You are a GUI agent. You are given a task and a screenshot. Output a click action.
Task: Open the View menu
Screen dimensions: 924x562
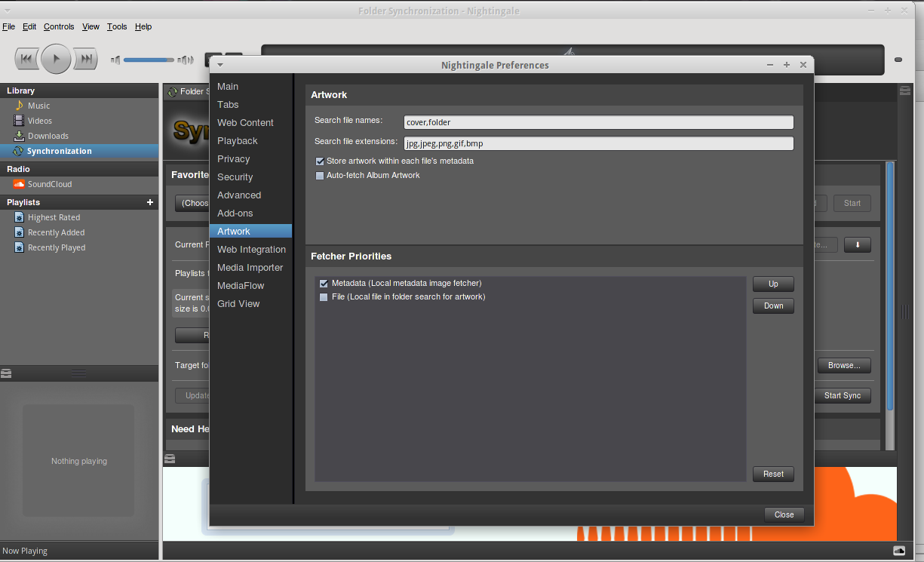91,26
